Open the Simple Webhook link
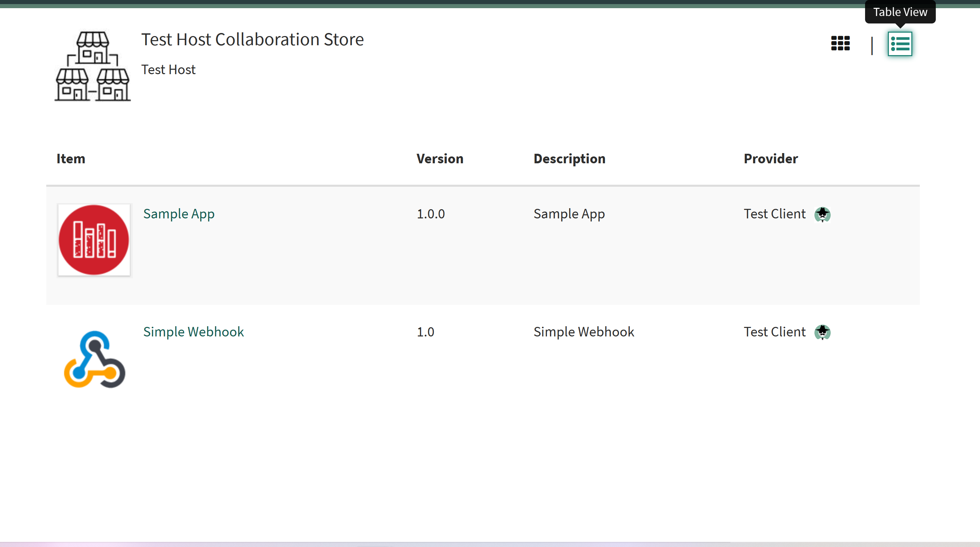Image resolution: width=980 pixels, height=547 pixels. [193, 332]
